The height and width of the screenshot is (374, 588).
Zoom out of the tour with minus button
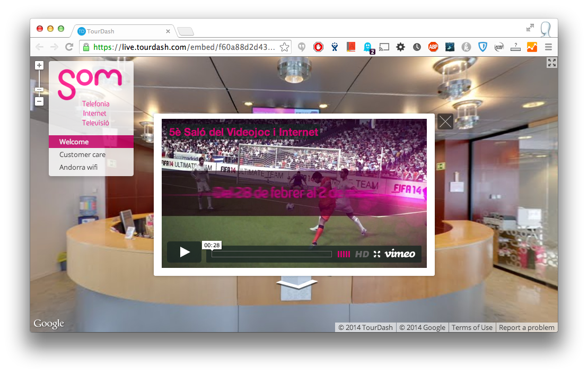(39, 101)
